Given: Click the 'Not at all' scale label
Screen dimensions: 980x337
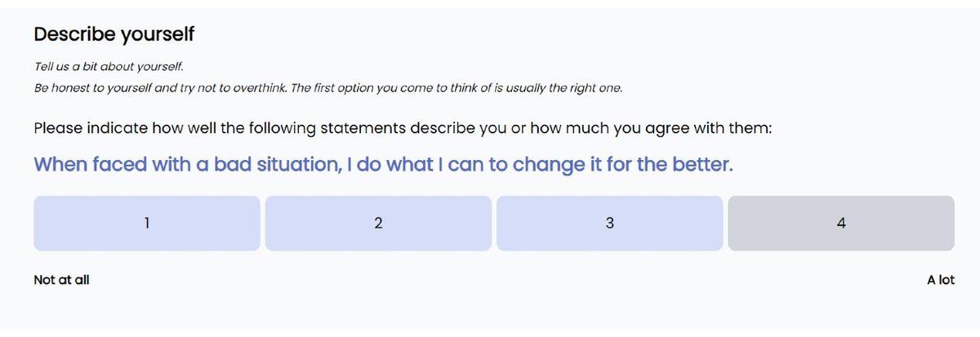Looking at the screenshot, I should click(61, 280).
